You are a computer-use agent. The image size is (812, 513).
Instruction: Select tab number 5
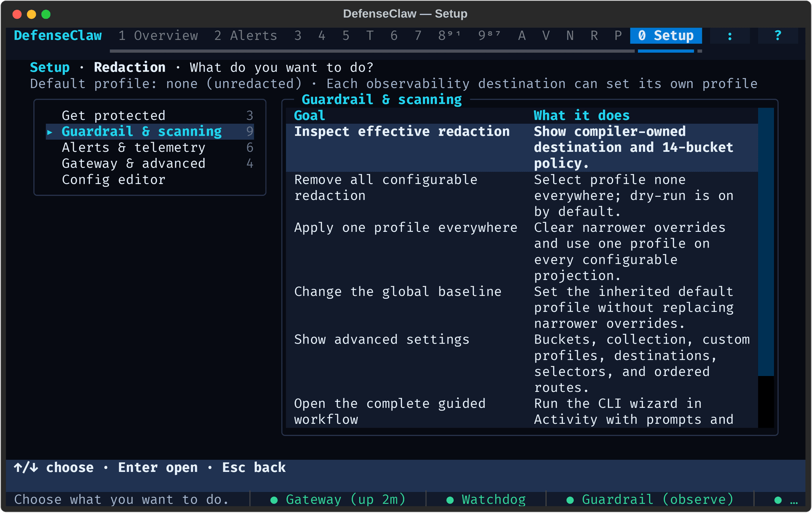click(346, 36)
